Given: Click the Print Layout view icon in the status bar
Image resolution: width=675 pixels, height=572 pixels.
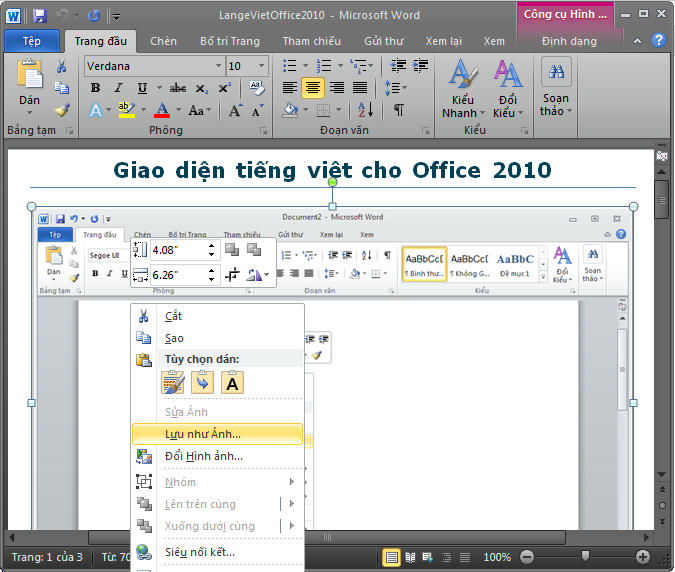Looking at the screenshot, I should pos(392,557).
